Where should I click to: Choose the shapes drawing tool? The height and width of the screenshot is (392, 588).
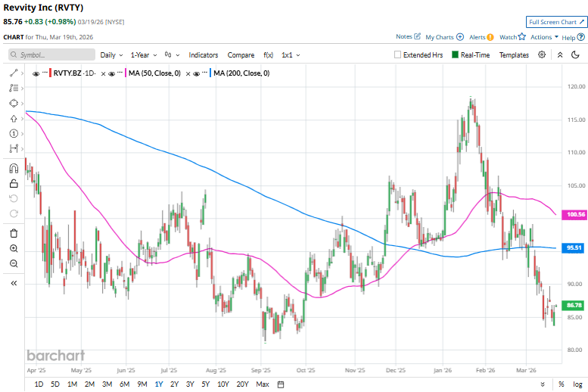pos(14,103)
